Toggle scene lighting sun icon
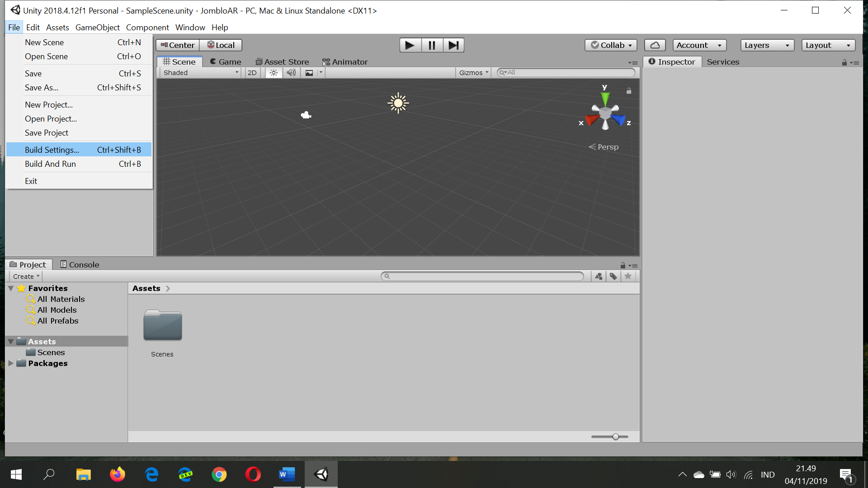The height and width of the screenshot is (488, 868). click(274, 73)
